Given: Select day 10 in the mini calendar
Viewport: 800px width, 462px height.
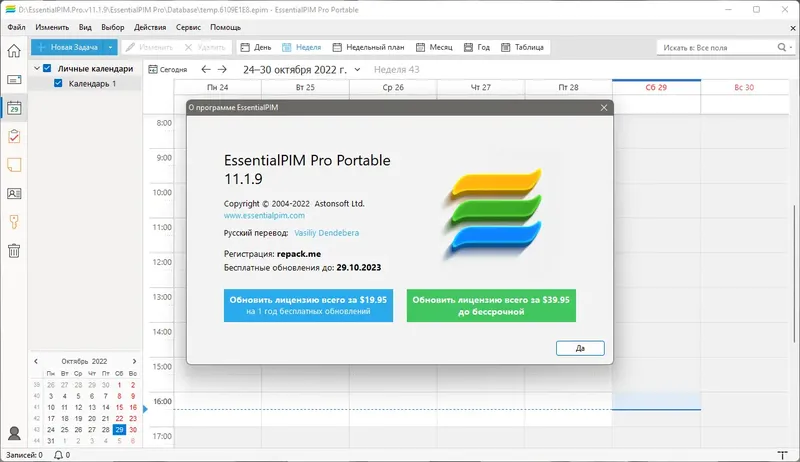Looking at the screenshot, I should (x=51, y=407).
